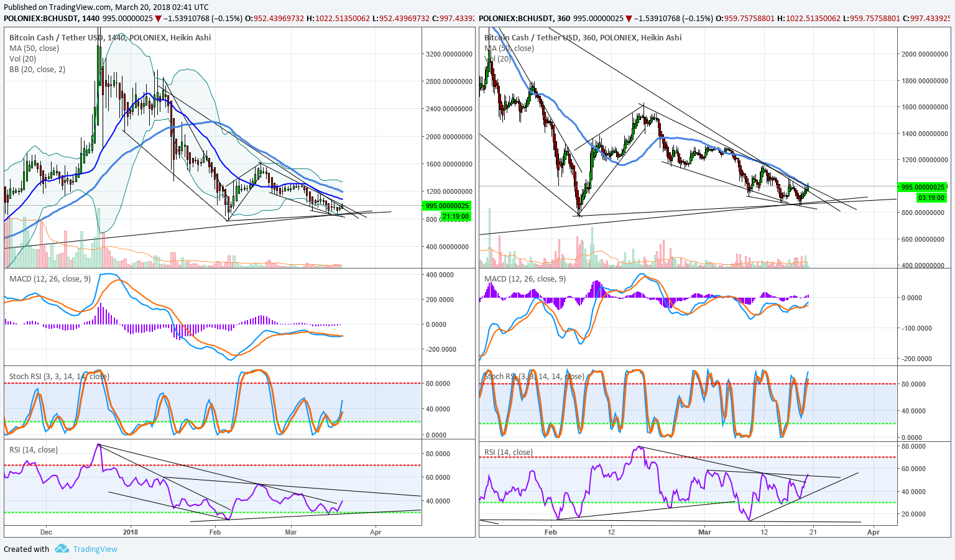955x560 pixels.
Task: Click O:952.43969732 value in left header
Action: (275, 18)
